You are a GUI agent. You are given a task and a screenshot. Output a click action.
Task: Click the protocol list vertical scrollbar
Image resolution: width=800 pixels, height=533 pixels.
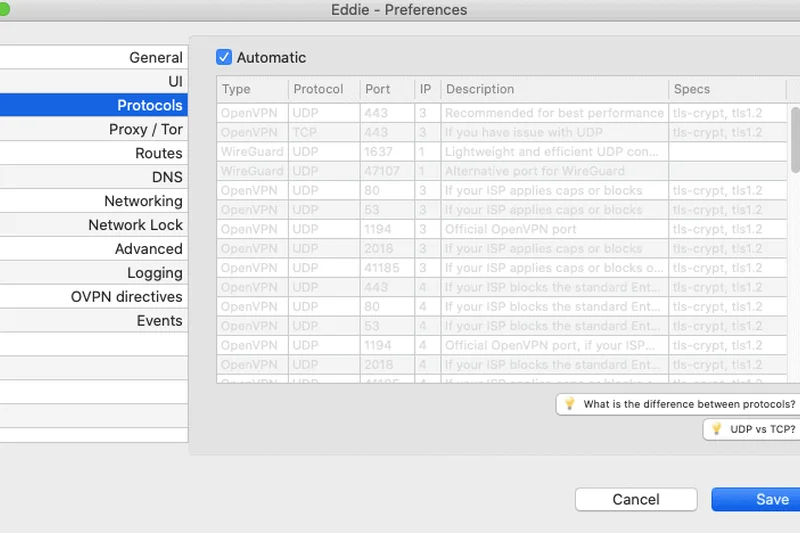[795, 140]
